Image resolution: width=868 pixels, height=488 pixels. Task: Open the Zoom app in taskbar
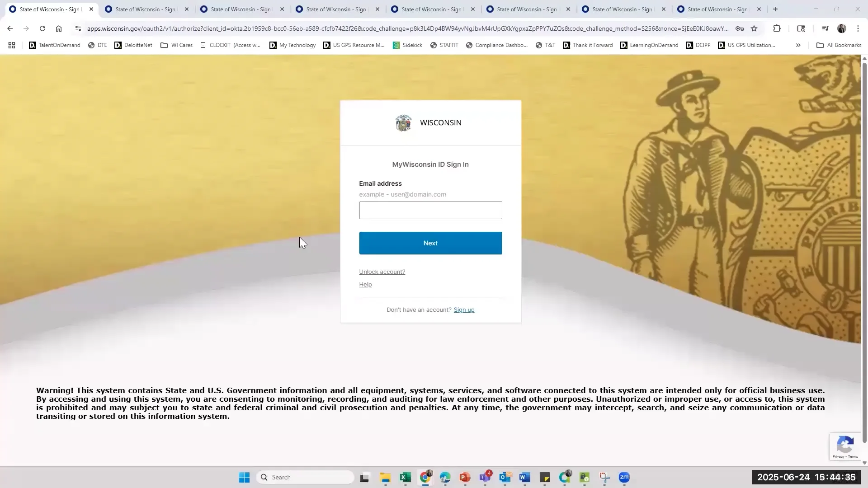pyautogui.click(x=624, y=477)
